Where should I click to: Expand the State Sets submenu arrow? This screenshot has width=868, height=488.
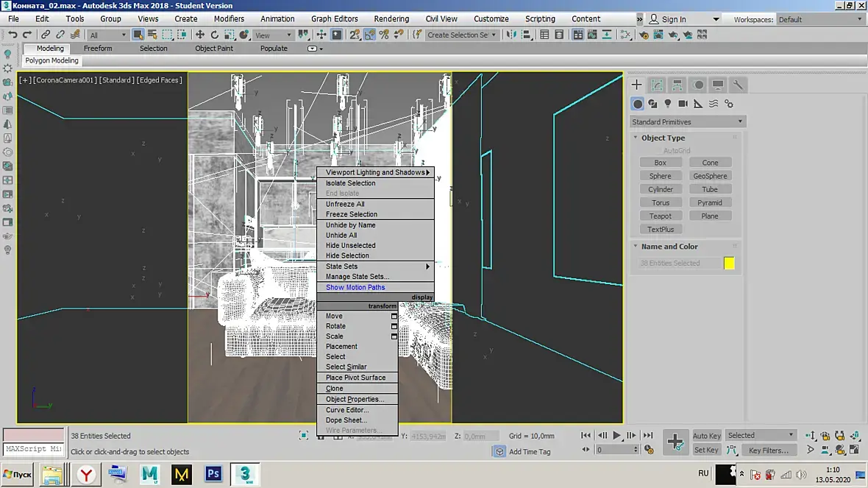pyautogui.click(x=427, y=266)
